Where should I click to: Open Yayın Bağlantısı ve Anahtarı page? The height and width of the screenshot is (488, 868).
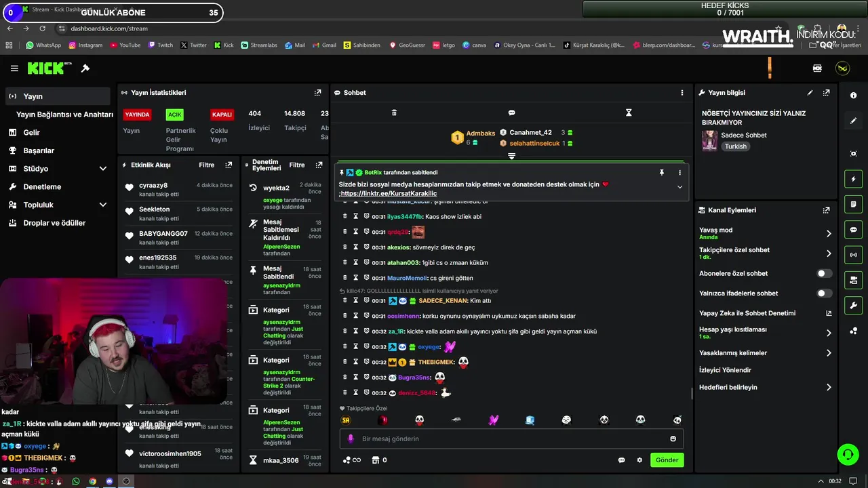pyautogui.click(x=64, y=115)
